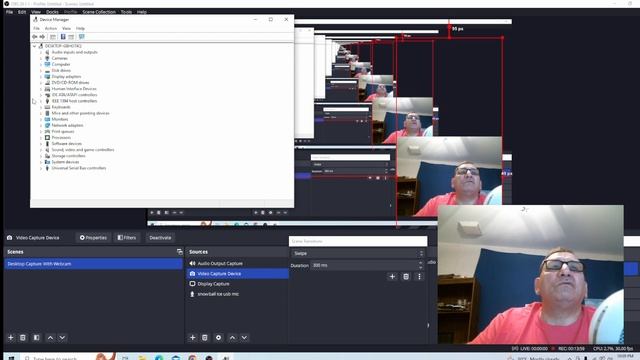Image resolution: width=640 pixels, height=360 pixels.
Task: Click the Windows Start button
Action: tap(11, 358)
